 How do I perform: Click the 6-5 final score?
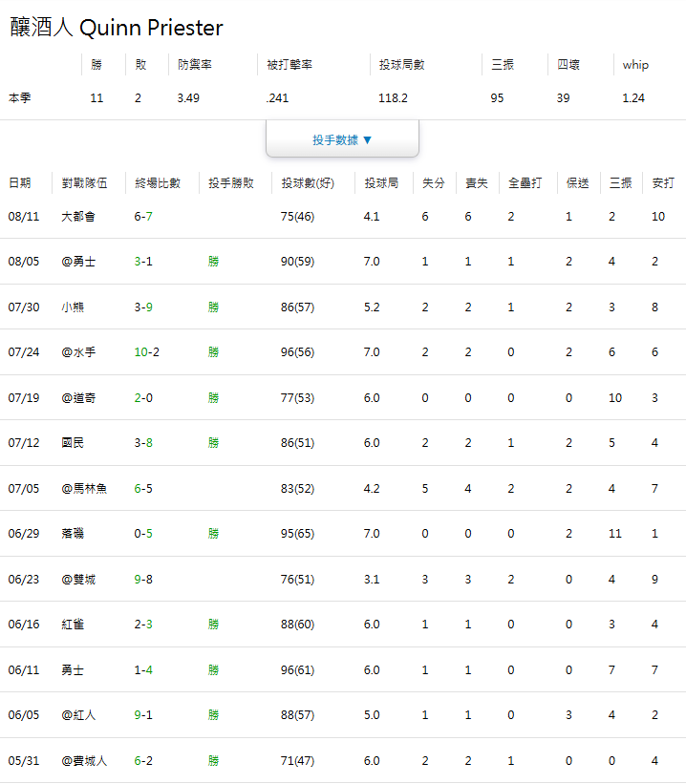coord(143,489)
